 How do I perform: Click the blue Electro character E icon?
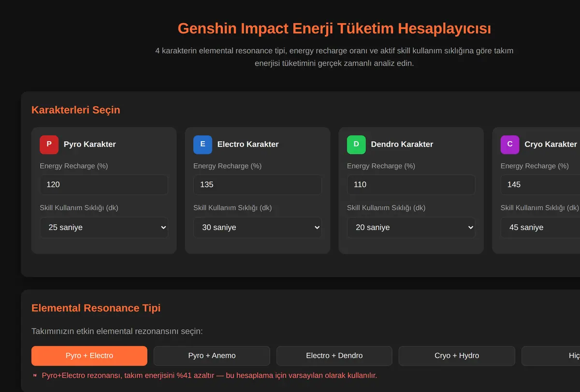203,145
